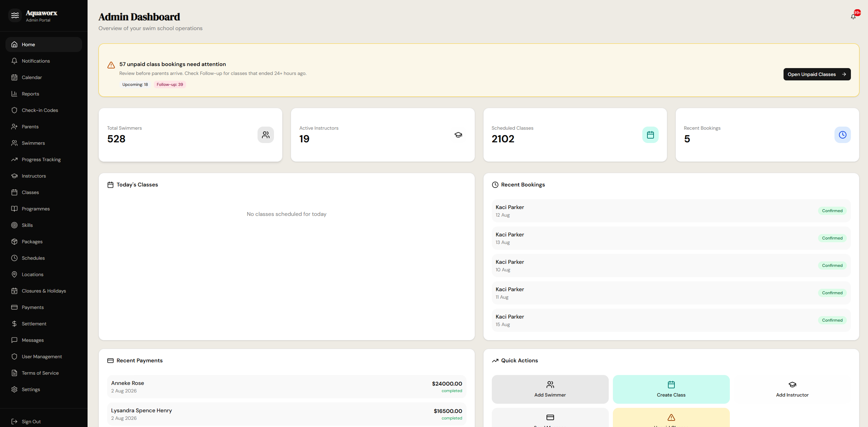Click the Aquaworx waves logo icon
The height and width of the screenshot is (427, 868).
coord(15,15)
